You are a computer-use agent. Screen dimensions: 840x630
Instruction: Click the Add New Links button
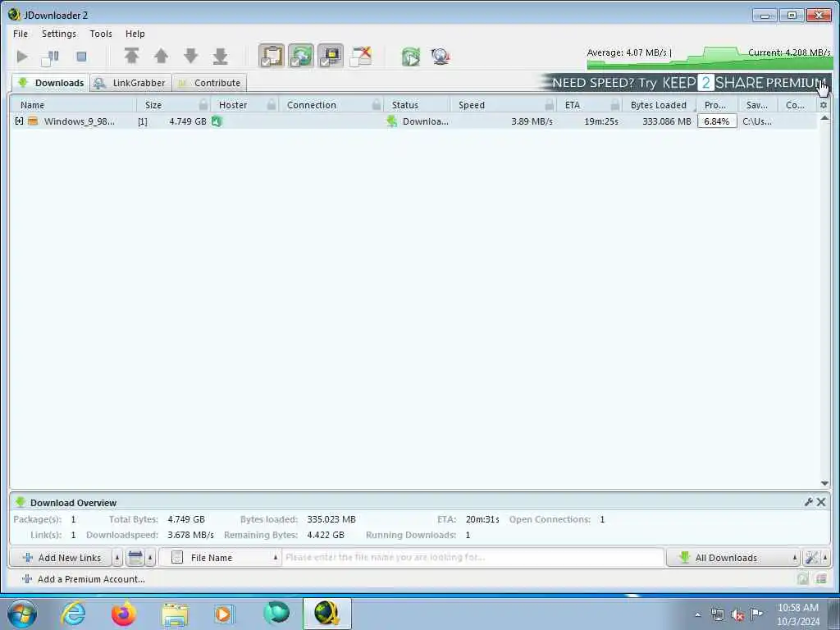tap(62, 558)
